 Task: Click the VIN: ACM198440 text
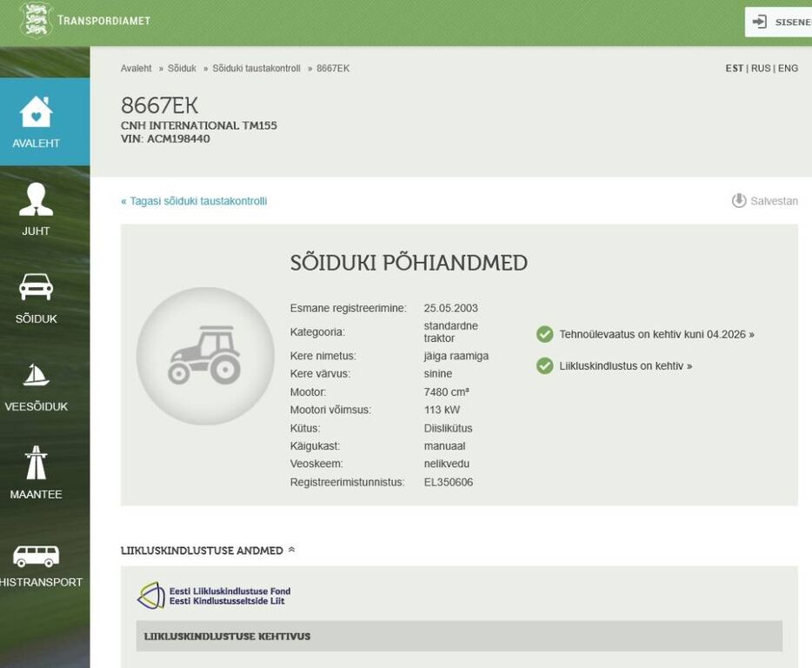tap(165, 139)
